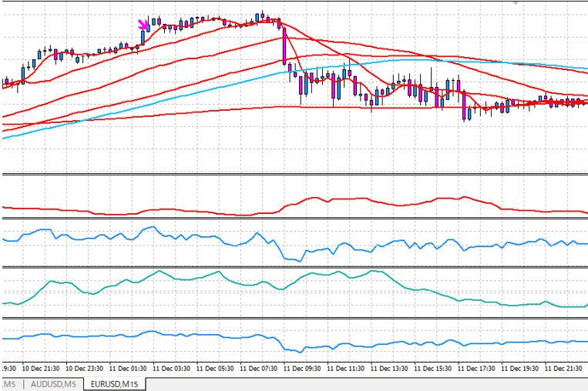Click the '11 Dec 15:30' time label
The height and width of the screenshot is (391, 588).
432,369
